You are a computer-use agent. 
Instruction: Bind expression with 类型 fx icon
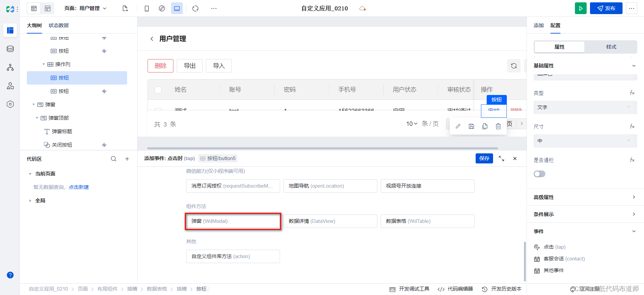coord(632,93)
